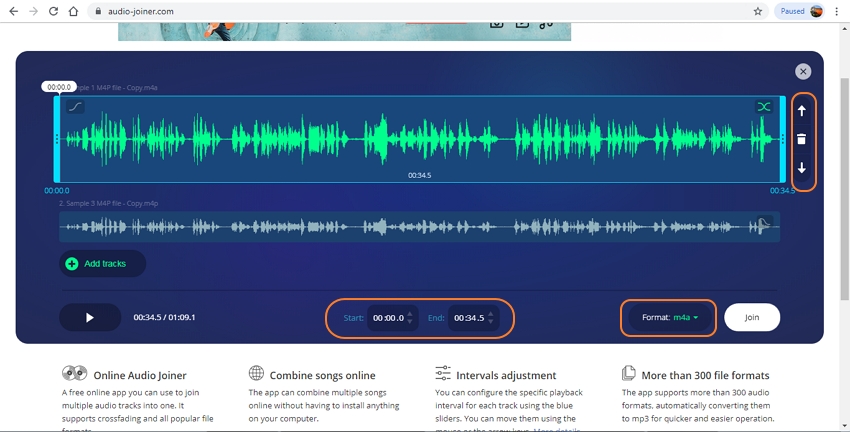Click the 00:00.0 playhead marker
This screenshot has width=850, height=432.
pos(59,87)
